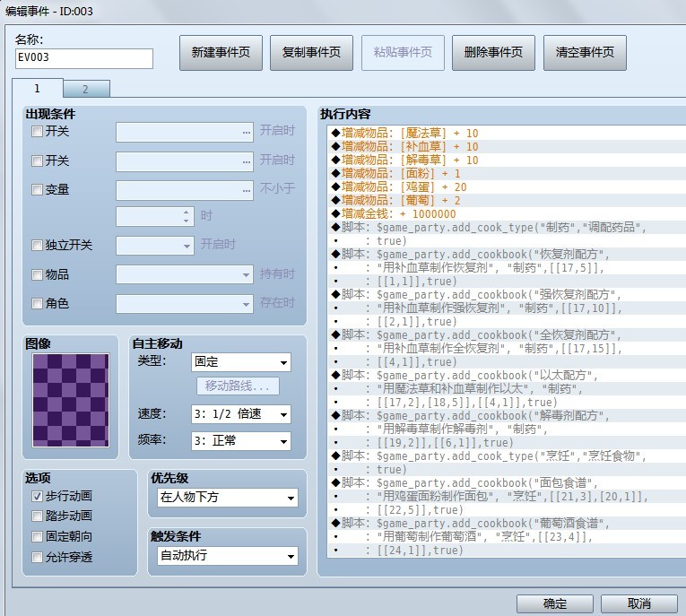The image size is (686, 616).
Task: Open the 独立开关 dropdown
Action: pos(155,246)
